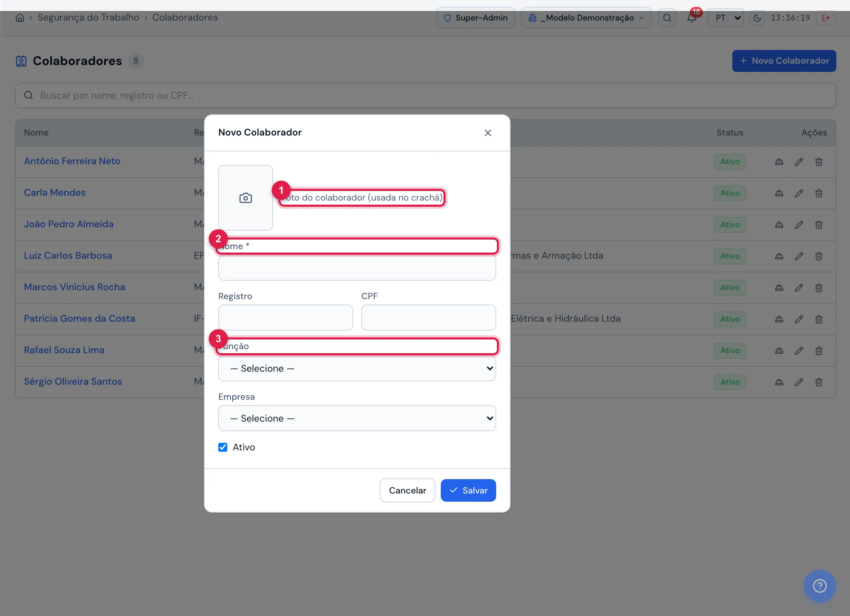Delete Sérgio Oliveira Santos with trash icon

point(819,382)
